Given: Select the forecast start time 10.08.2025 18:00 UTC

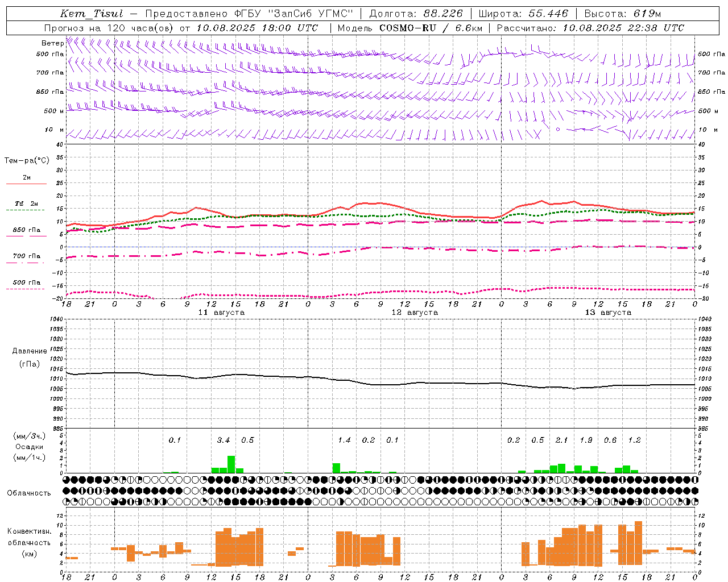Looking at the screenshot, I should (x=257, y=28).
